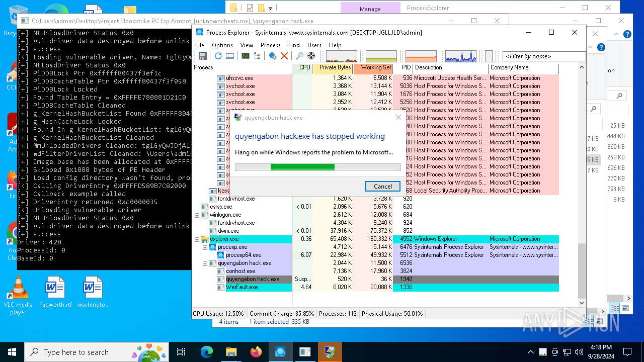
Task: Sort by the CPU column header
Action: [x=303, y=67]
